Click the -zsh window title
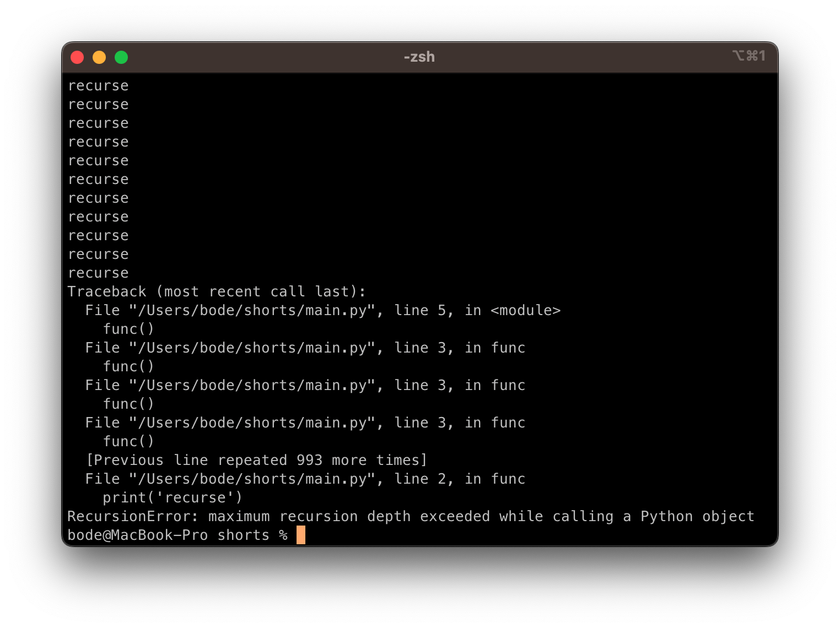 419,57
